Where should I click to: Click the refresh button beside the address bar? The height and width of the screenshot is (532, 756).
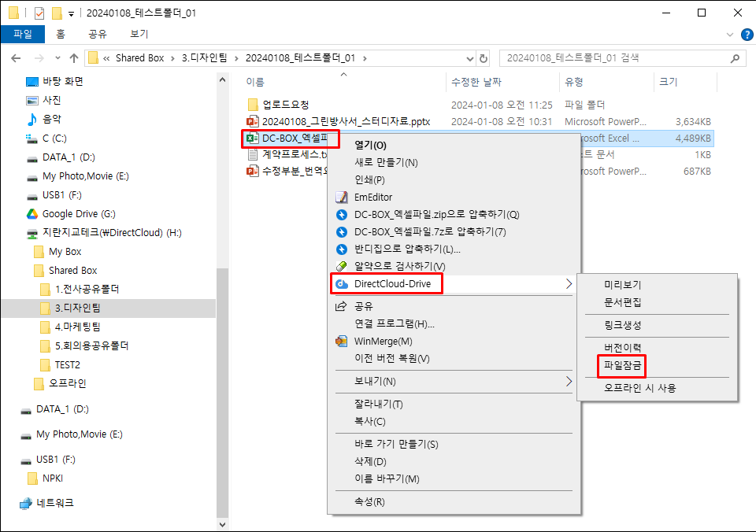(484, 58)
